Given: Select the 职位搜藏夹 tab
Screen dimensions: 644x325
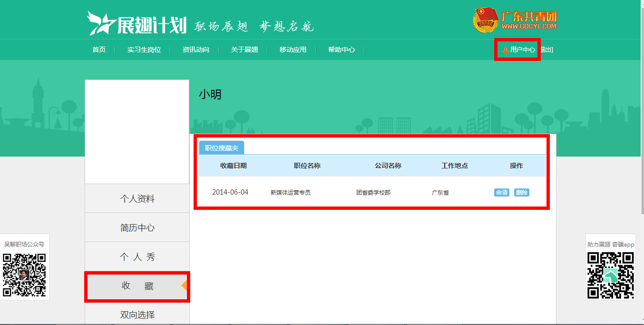Looking at the screenshot, I should [x=222, y=148].
